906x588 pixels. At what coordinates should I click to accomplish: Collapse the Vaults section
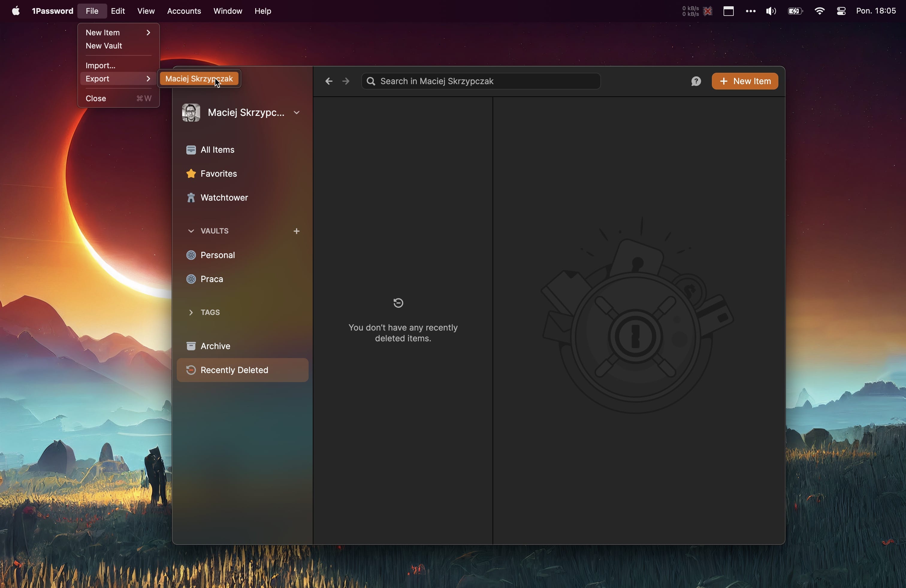point(191,231)
